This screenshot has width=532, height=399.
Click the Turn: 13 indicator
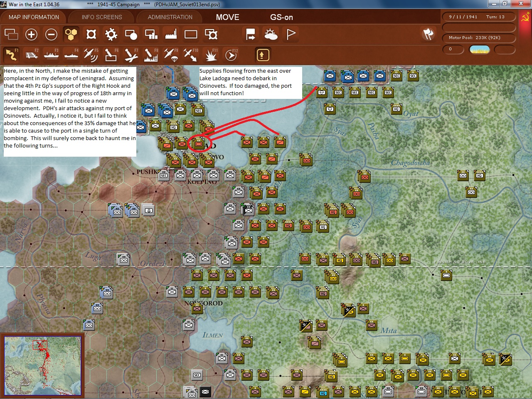point(495,17)
